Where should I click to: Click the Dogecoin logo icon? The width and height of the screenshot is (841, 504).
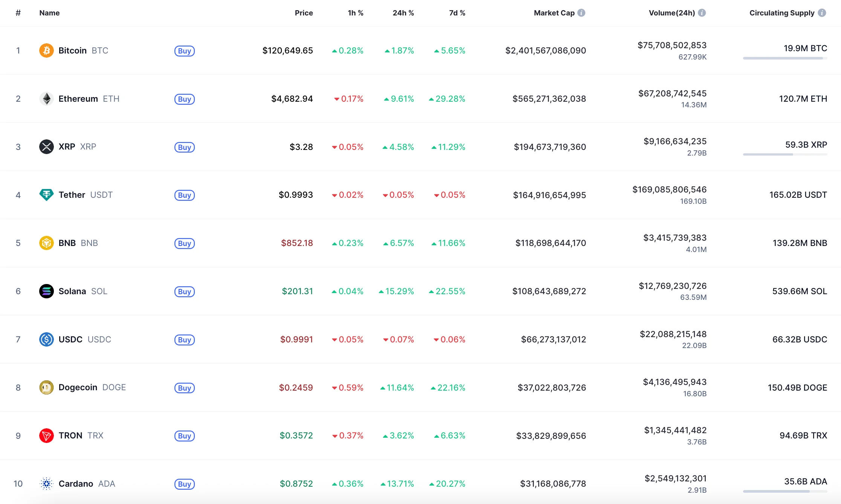(x=46, y=387)
